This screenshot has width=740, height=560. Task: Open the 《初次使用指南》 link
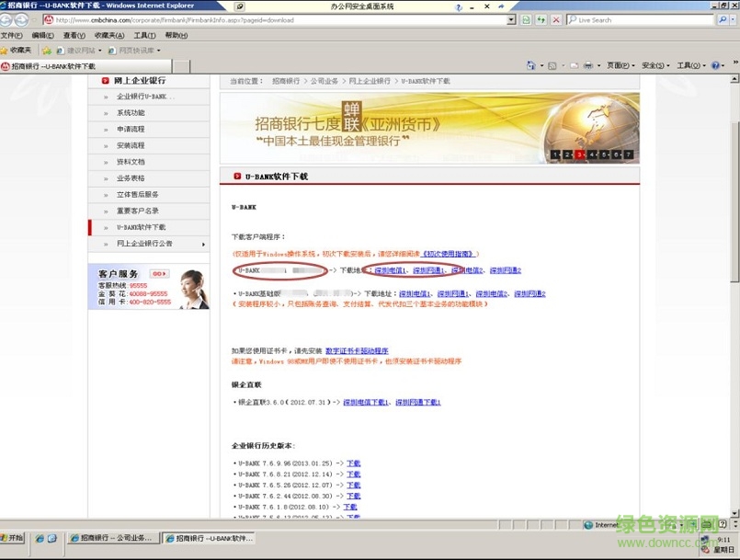pyautogui.click(x=449, y=254)
